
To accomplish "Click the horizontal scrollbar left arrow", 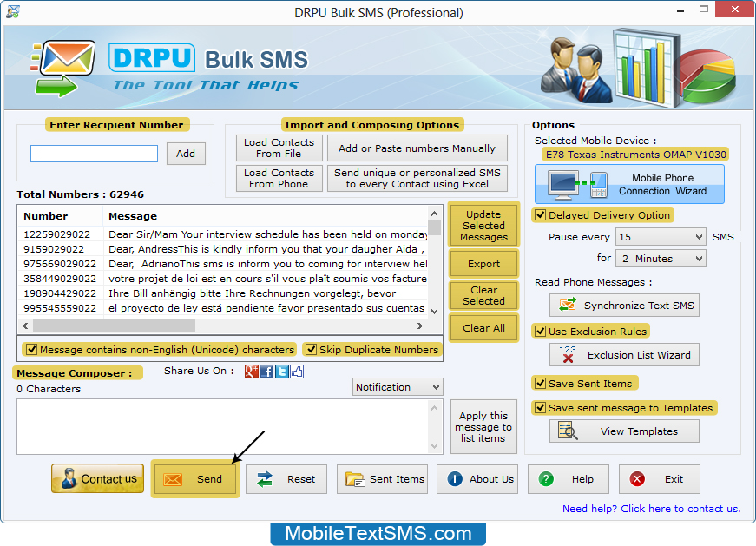I will (x=25, y=326).
